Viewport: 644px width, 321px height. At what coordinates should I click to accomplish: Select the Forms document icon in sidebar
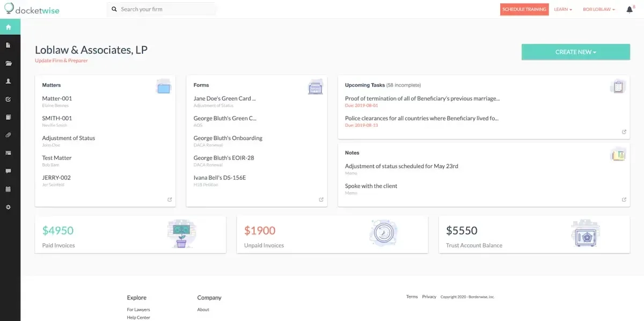(8, 45)
